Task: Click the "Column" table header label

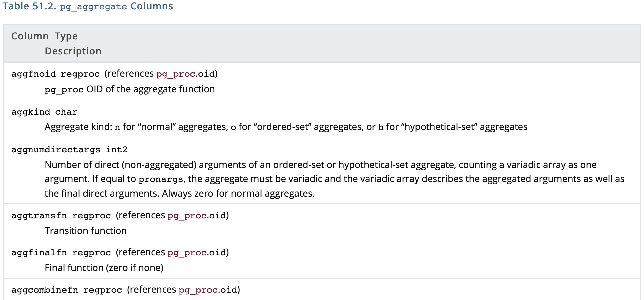Action: 30,36
